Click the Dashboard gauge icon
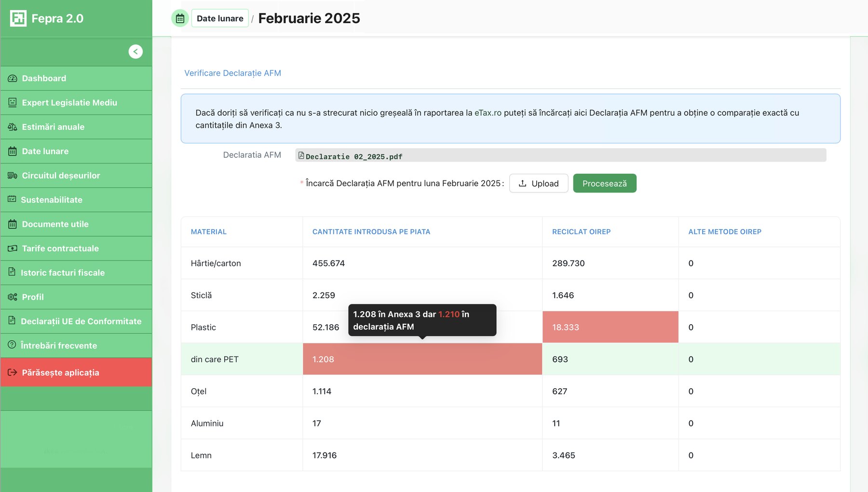The width and height of the screenshot is (868, 492). pos(13,78)
